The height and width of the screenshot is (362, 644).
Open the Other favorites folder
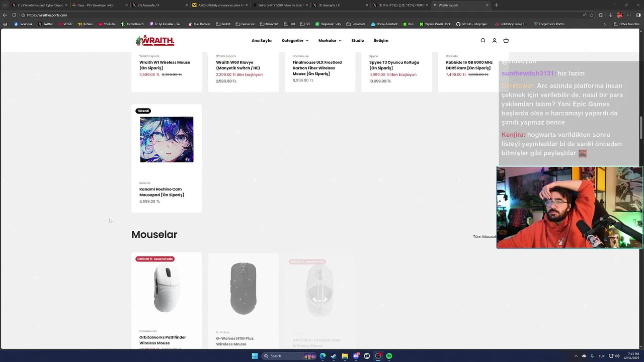coord(626,24)
